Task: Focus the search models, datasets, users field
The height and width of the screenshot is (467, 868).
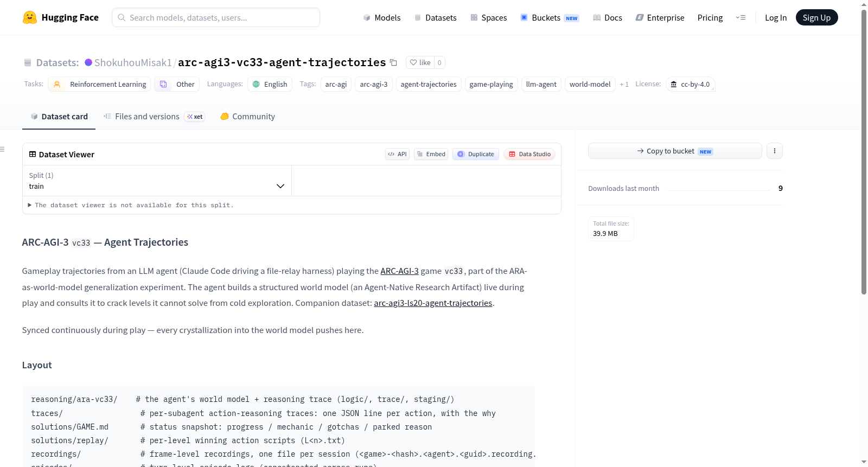Action: coord(216,17)
